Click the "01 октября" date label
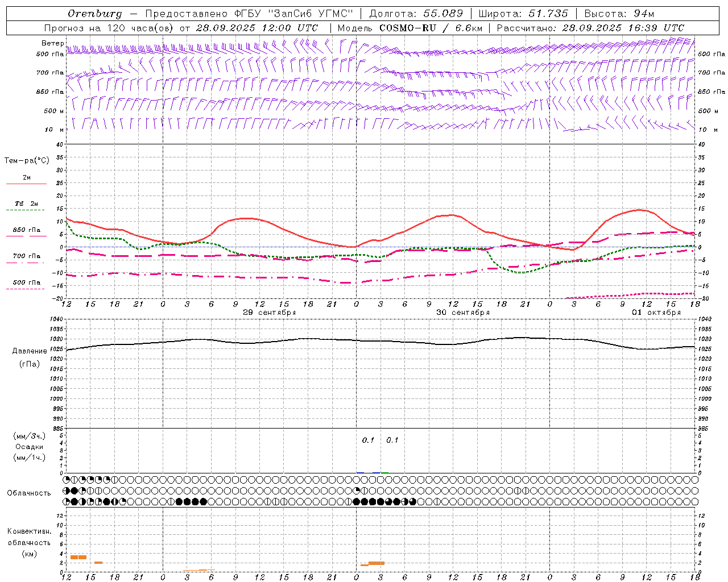Image resolution: width=728 pixels, height=582 pixels. point(656,313)
